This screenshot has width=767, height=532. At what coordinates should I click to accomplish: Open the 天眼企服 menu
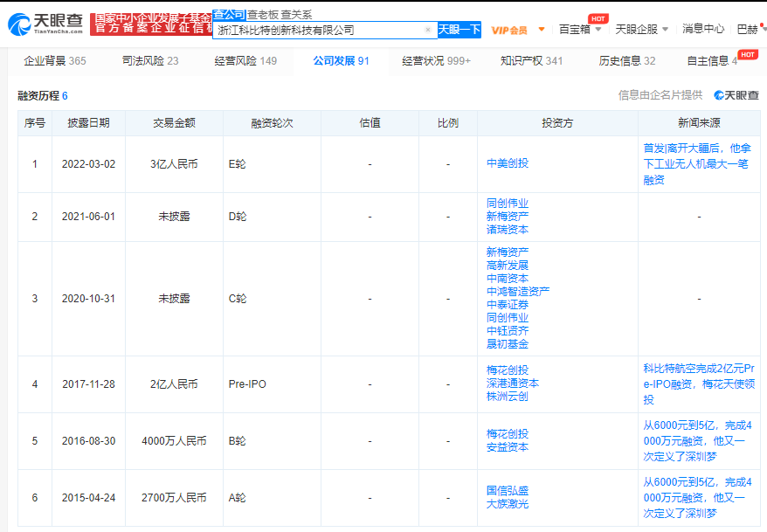(x=636, y=30)
